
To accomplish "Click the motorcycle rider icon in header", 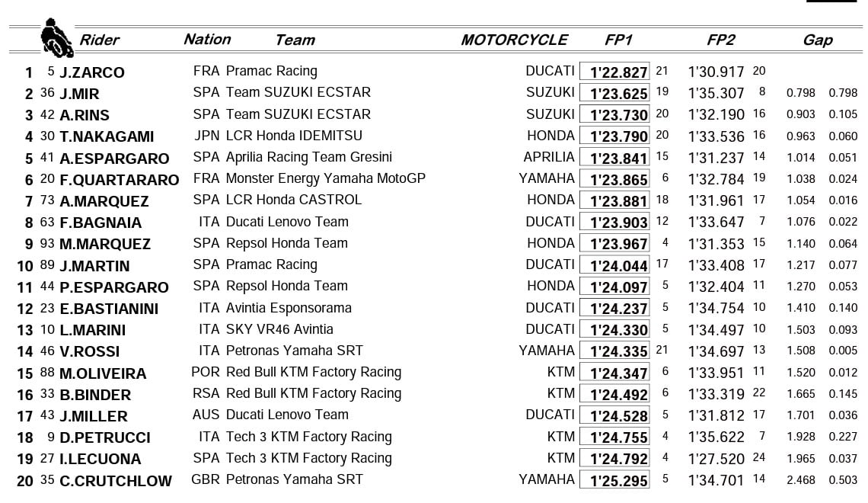I will tap(55, 38).
